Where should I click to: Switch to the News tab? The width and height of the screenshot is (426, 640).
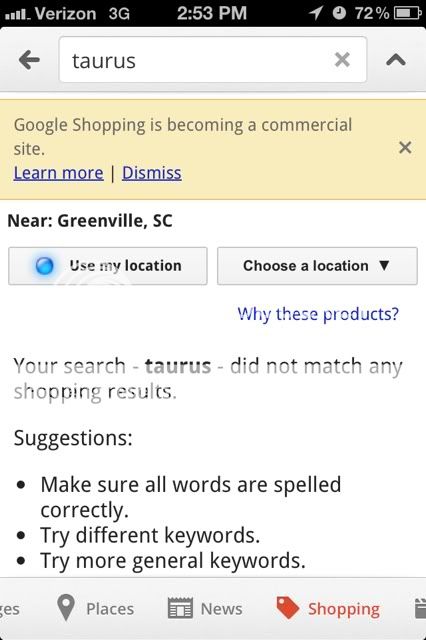[x=205, y=608]
